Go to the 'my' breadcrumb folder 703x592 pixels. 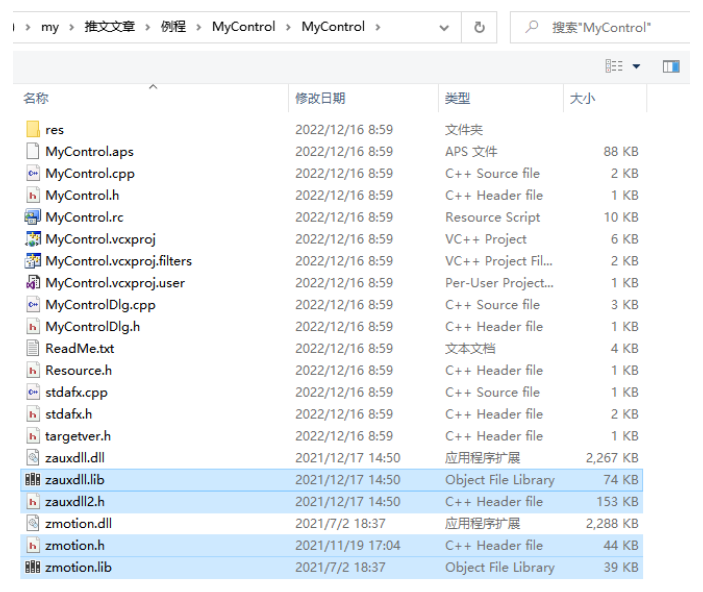(50, 27)
